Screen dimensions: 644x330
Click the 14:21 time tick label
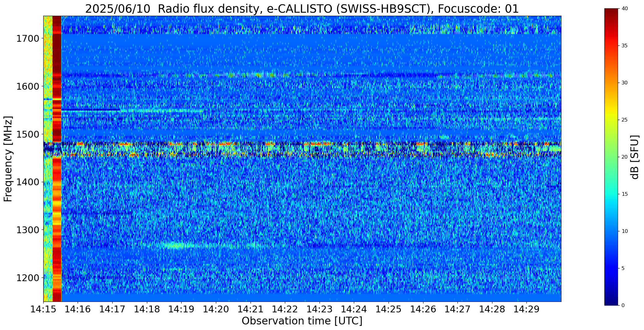(x=251, y=309)
